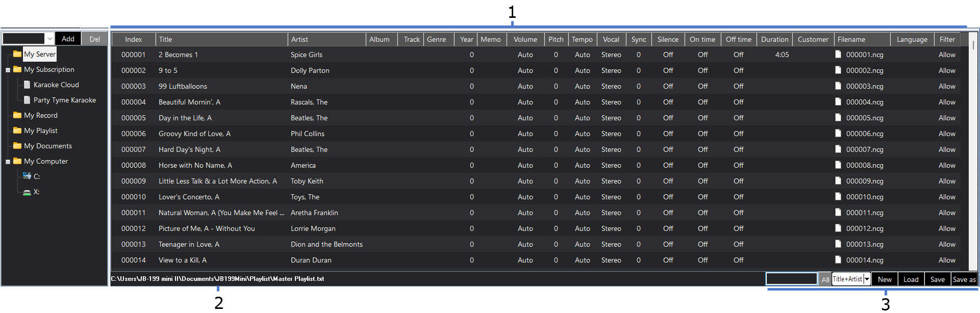
Task: Collapse the My Computer tree node
Action: (x=8, y=162)
